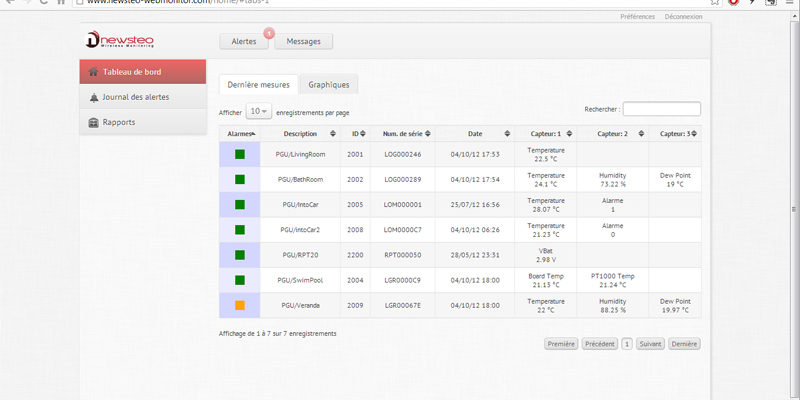Click the PGU/LivingRoom description cell
This screenshot has width=800, height=400.
click(301, 154)
